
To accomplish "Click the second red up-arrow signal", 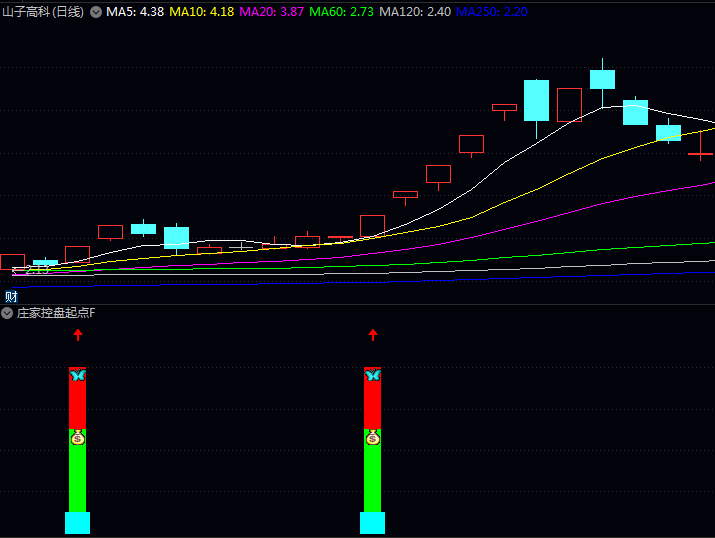I will click(x=373, y=335).
